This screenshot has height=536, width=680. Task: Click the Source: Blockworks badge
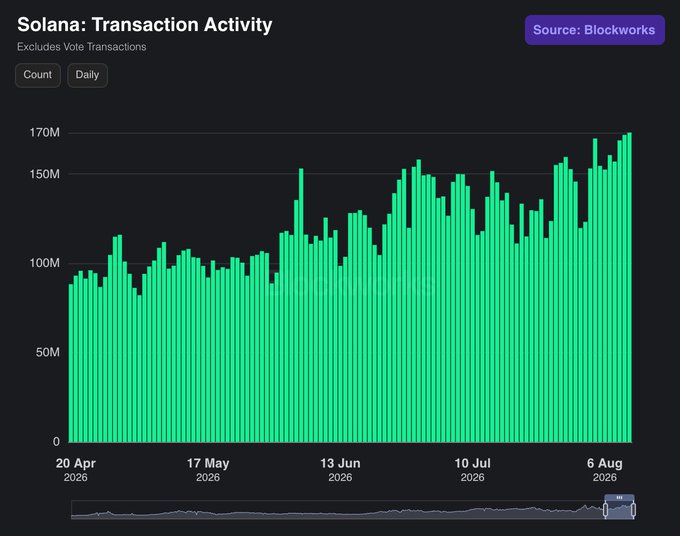coord(595,30)
